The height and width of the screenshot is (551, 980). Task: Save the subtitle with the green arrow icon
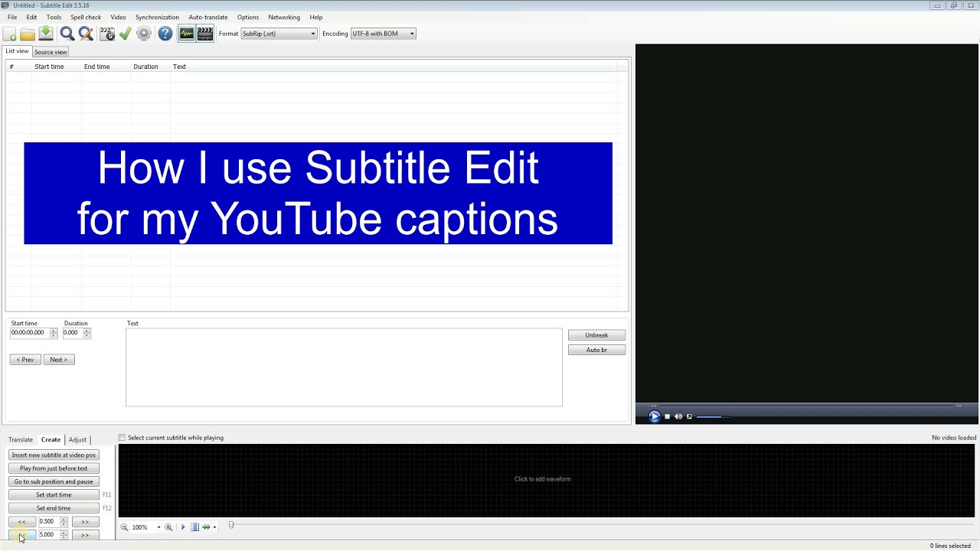point(46,34)
